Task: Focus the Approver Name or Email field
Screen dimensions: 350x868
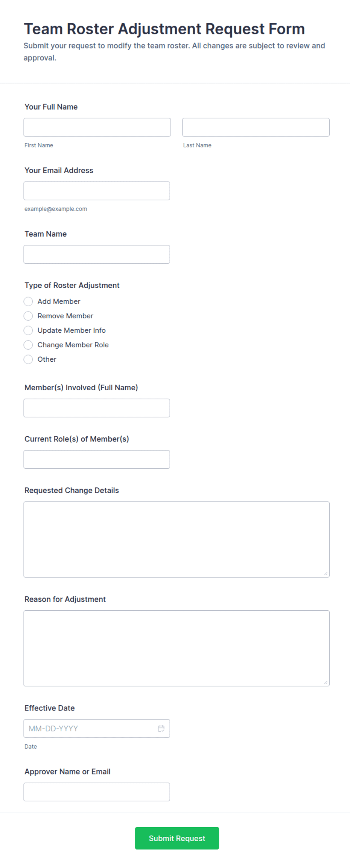Action: click(x=97, y=792)
